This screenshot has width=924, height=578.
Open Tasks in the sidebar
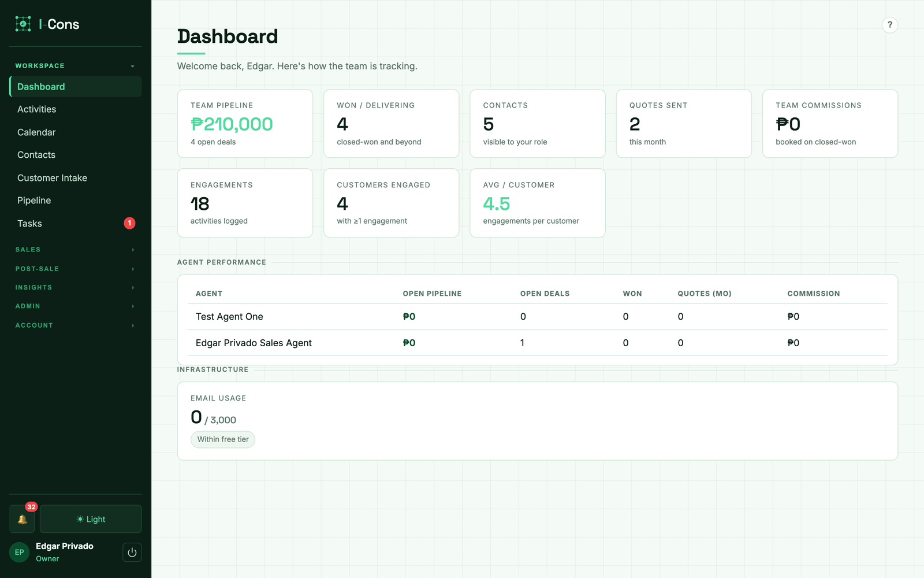tap(75, 224)
